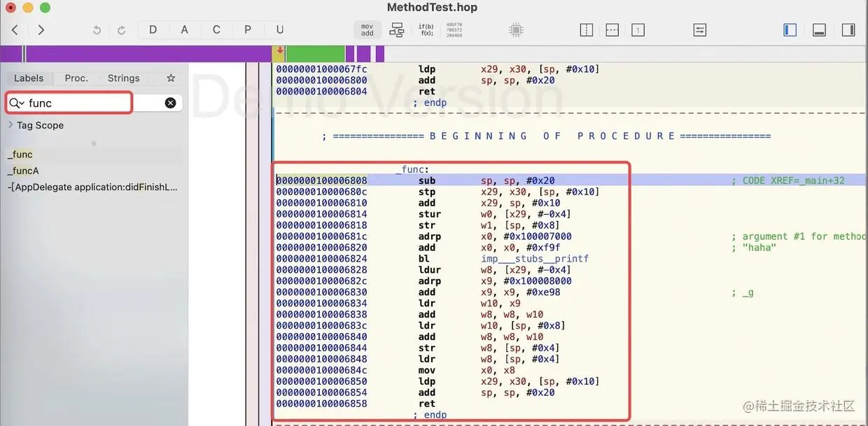This screenshot has width=868, height=426.
Task: Open search options magnifier dropdown
Action: [16, 103]
